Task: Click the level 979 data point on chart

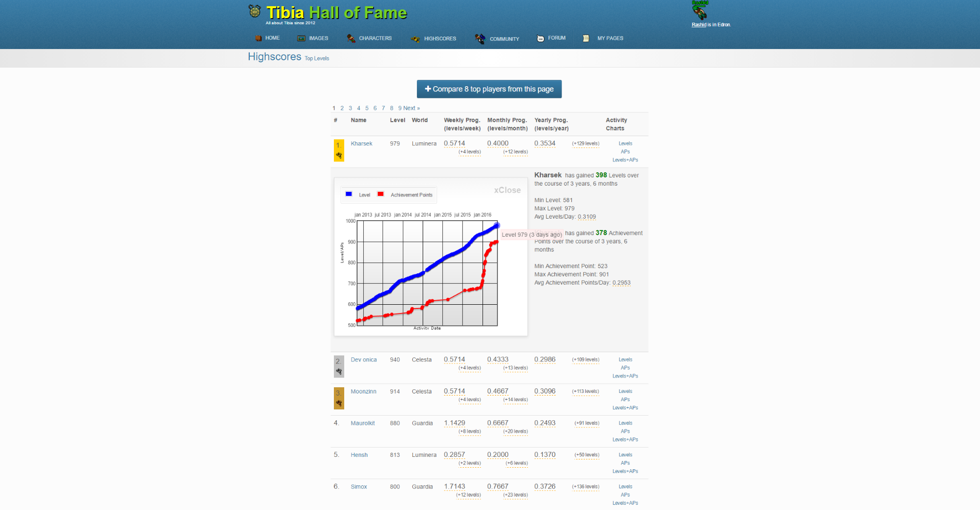Action: (497, 225)
